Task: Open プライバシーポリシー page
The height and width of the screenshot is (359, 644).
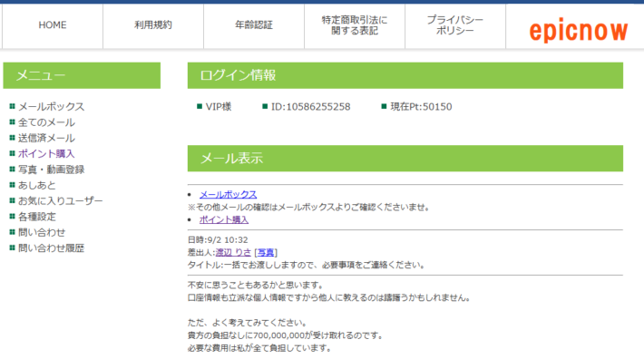Action: coord(455,25)
